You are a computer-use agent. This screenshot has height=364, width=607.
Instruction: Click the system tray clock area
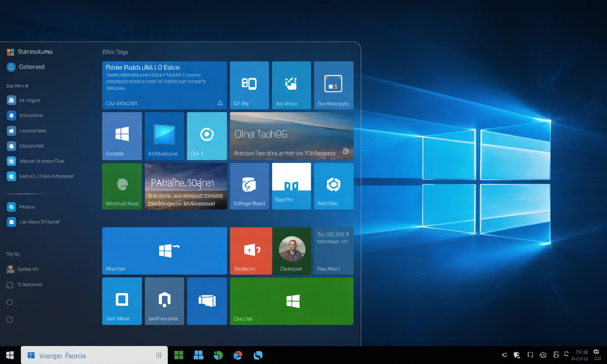click(x=581, y=355)
